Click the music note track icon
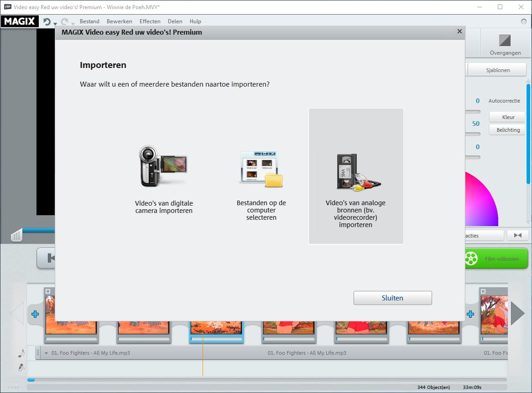532x393 pixels. [21, 353]
